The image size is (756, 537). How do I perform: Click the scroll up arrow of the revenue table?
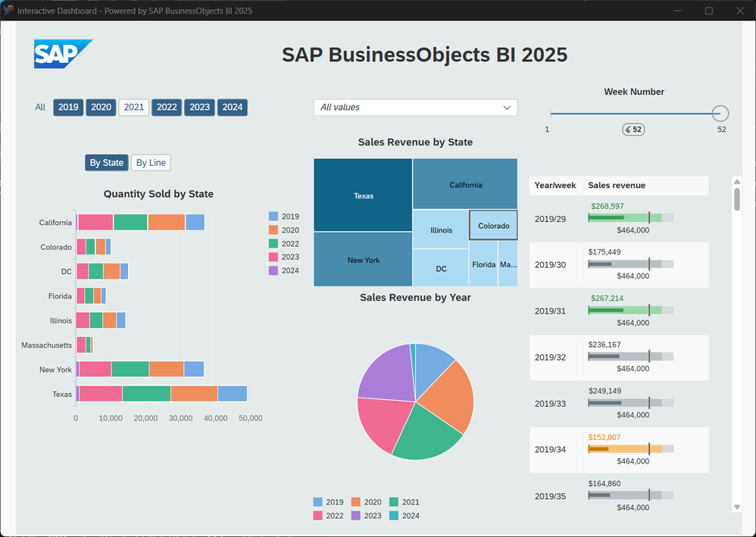(737, 182)
